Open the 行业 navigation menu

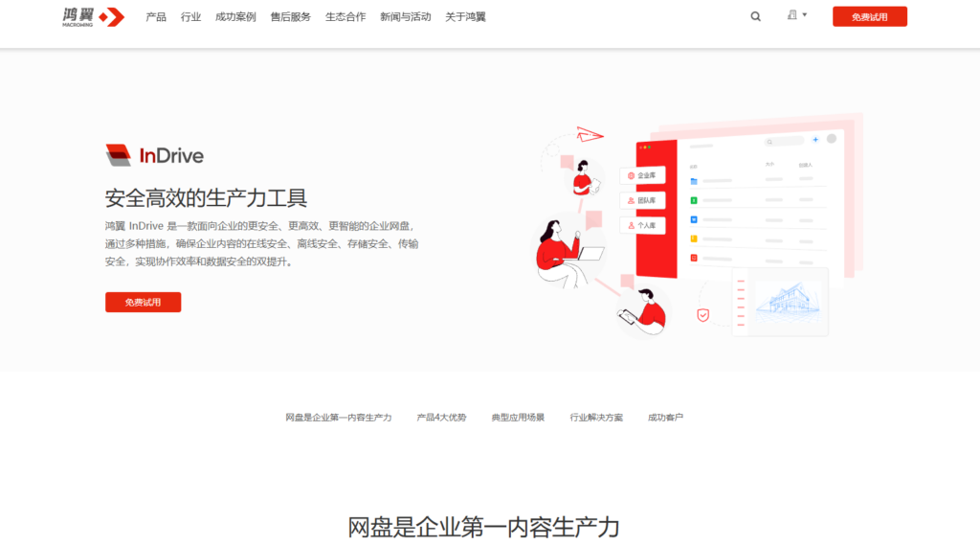coord(191,17)
